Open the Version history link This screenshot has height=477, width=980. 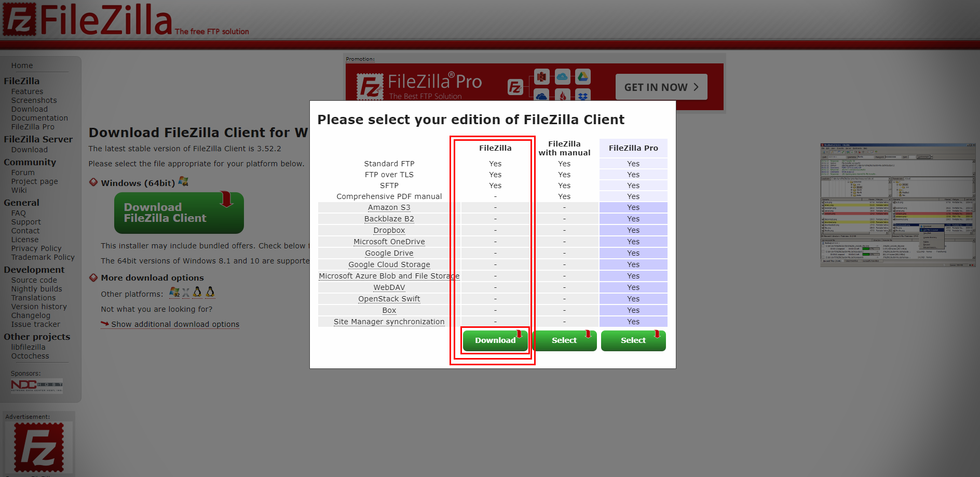click(x=39, y=307)
